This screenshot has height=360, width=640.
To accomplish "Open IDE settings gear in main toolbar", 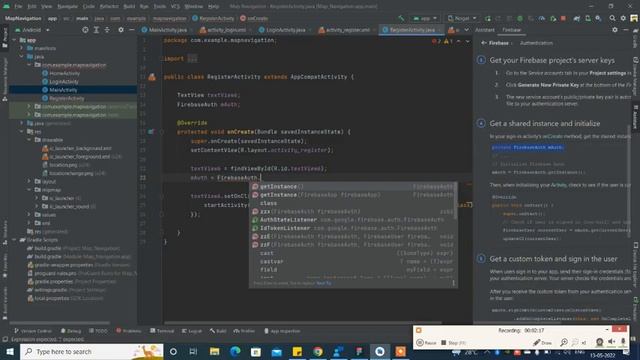I will 623,18.
